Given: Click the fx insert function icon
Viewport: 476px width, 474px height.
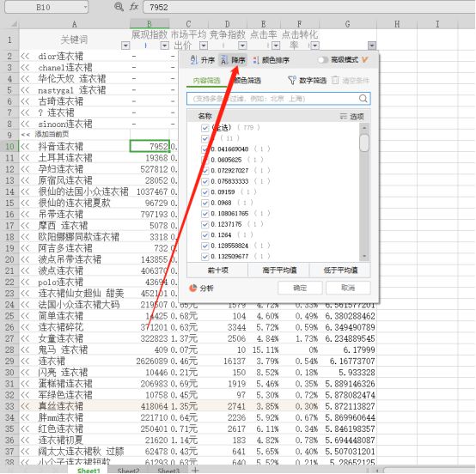Looking at the screenshot, I should 134,6.
